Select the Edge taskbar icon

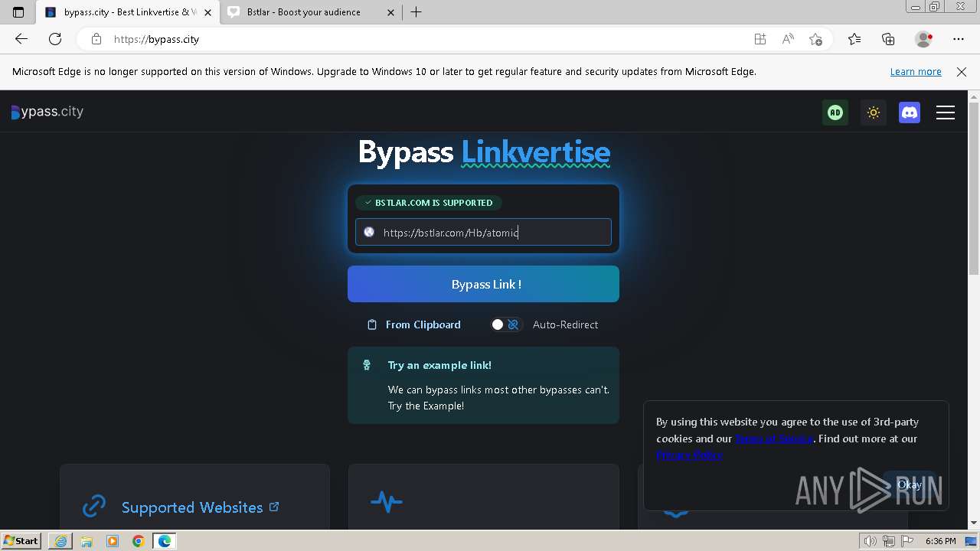[165, 541]
